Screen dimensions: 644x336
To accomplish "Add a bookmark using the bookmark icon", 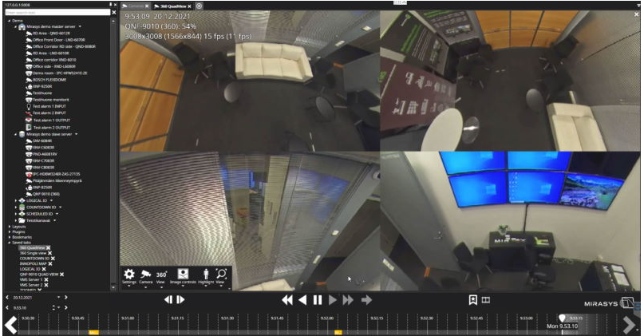I will 472,299.
